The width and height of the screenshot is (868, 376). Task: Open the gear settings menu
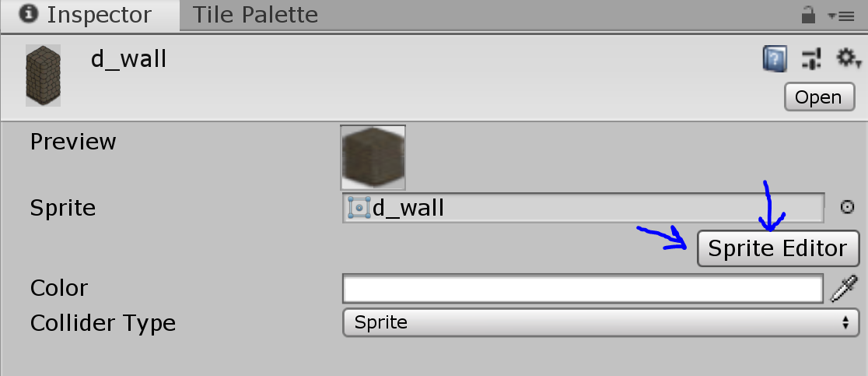pyautogui.click(x=847, y=58)
